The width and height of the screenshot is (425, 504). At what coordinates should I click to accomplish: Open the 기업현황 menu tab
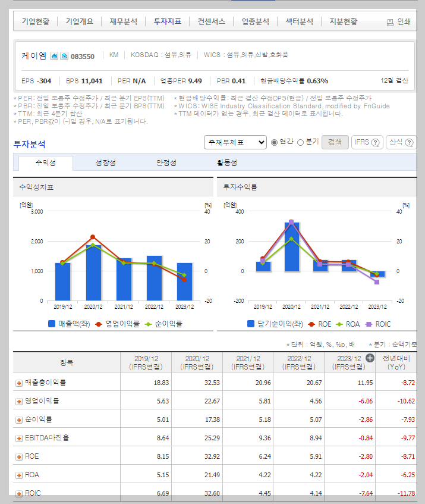[x=36, y=21]
